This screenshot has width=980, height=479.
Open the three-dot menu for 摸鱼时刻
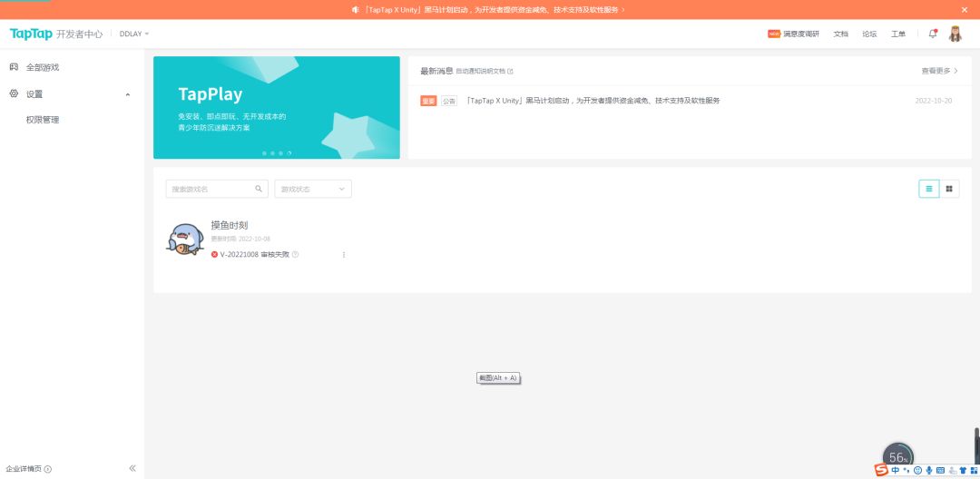(343, 255)
